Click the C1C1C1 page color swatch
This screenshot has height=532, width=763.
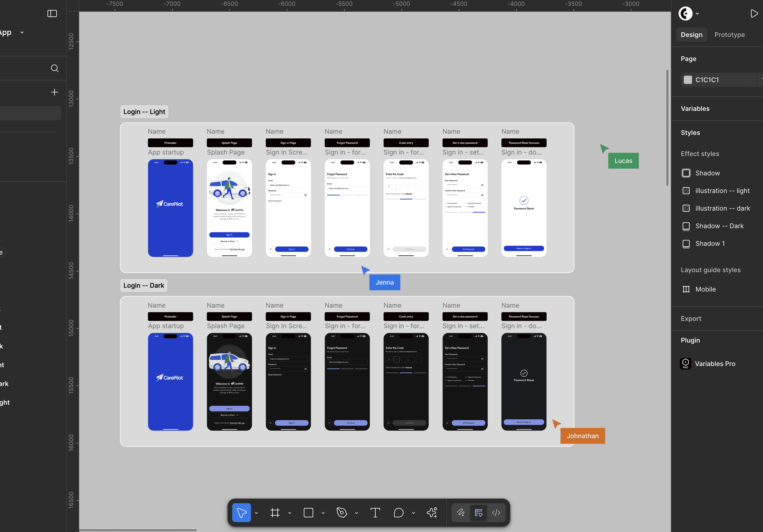tap(688, 80)
